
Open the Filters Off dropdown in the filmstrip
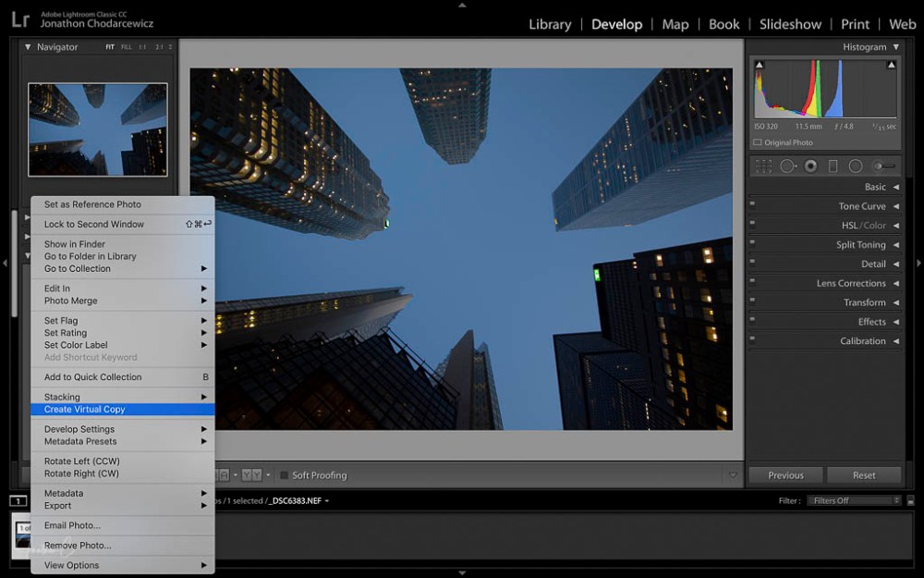pyautogui.click(x=854, y=499)
